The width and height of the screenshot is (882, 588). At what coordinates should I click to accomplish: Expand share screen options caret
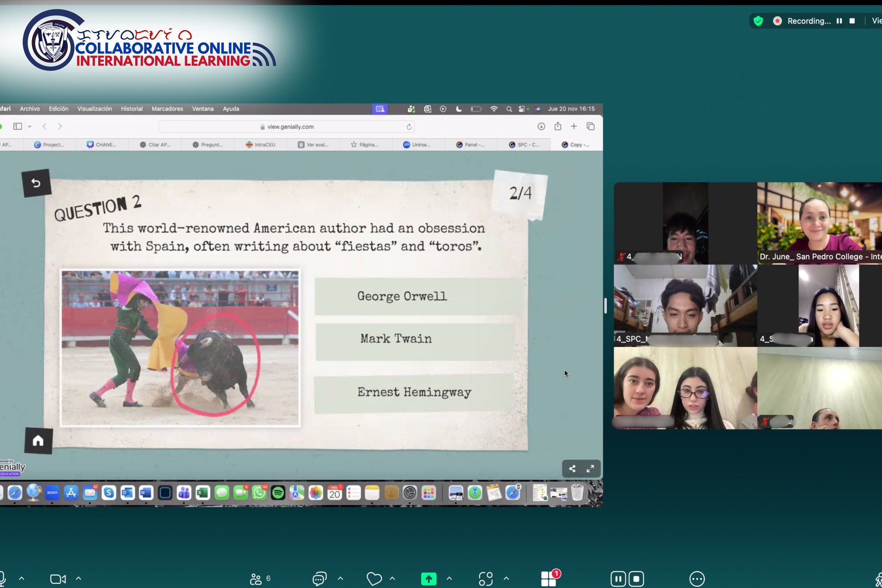pos(449,579)
